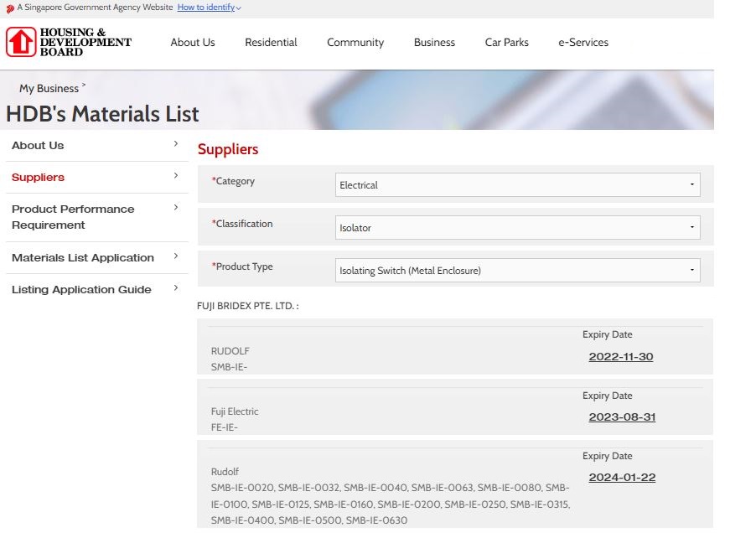
Task: Click the 'Rudolf' brand text in third entry
Action: pyautogui.click(x=225, y=472)
